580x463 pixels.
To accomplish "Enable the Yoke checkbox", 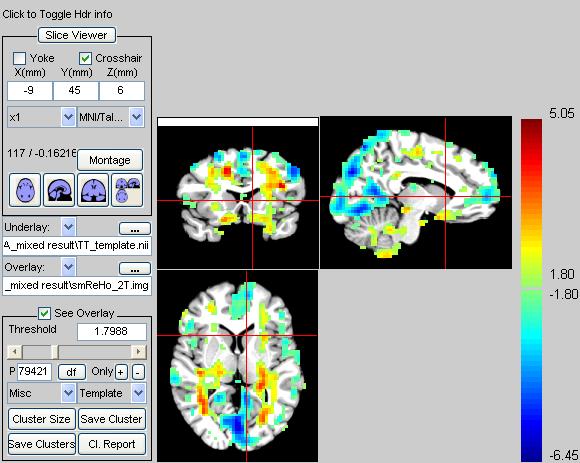I will coord(19,58).
